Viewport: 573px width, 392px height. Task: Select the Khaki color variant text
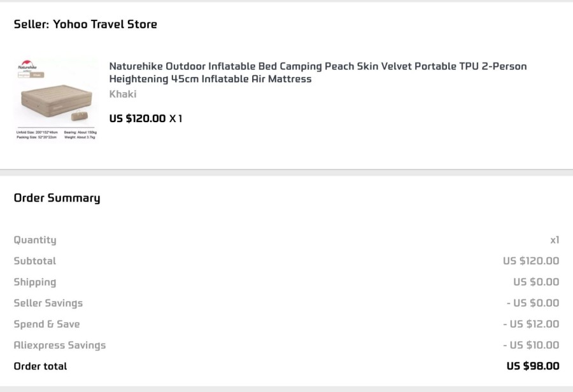click(123, 94)
